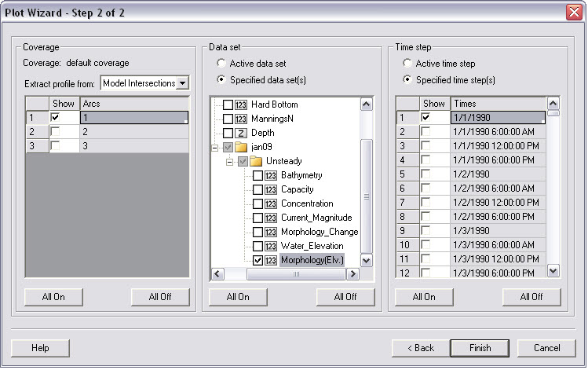Uncheck Morphology(Elv.) data set
This screenshot has width=588, height=370.
click(x=257, y=260)
